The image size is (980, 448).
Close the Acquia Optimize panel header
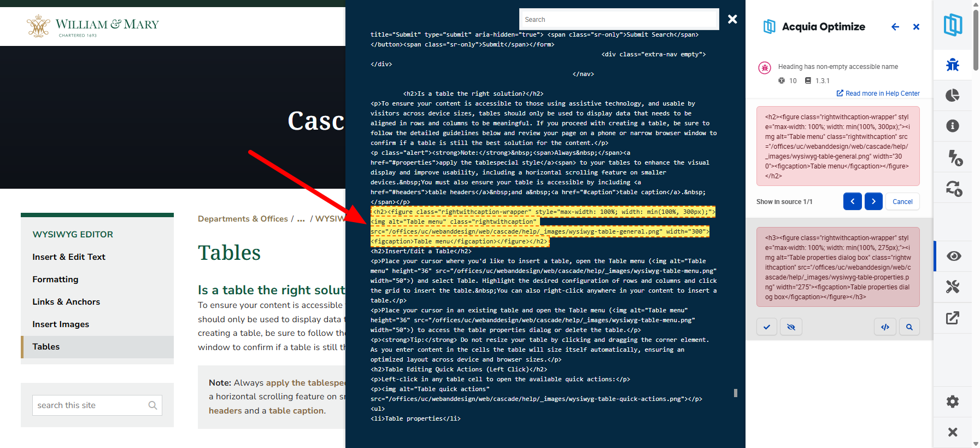click(x=916, y=27)
